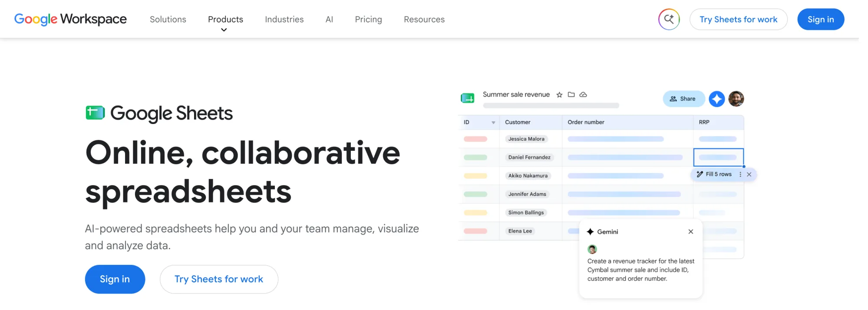Viewport: 868px width, 310px height.
Task: Click the Akiko Nakamura customer chip
Action: [528, 176]
